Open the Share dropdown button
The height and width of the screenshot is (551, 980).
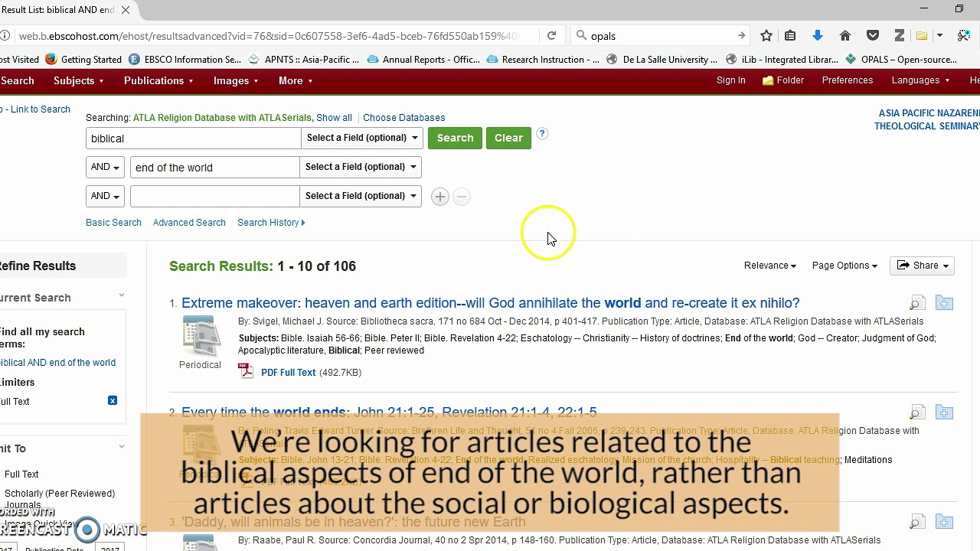[x=922, y=266]
